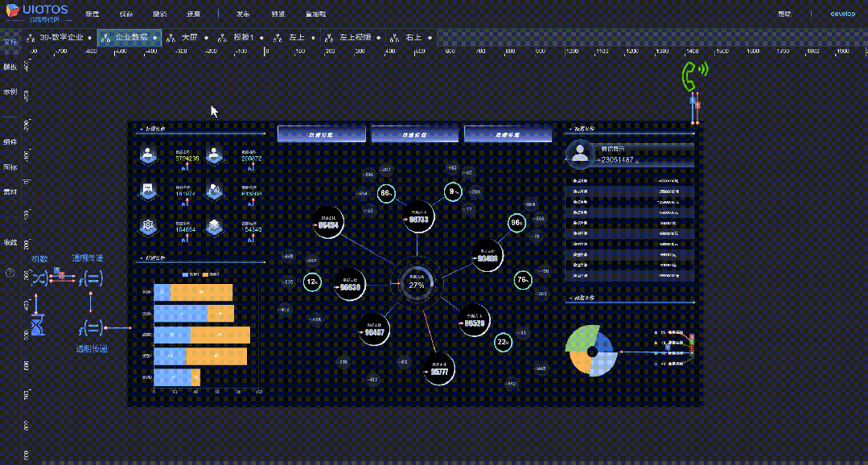Open the 模板 sidebar panel
This screenshot has width=868, height=465.
(x=10, y=67)
